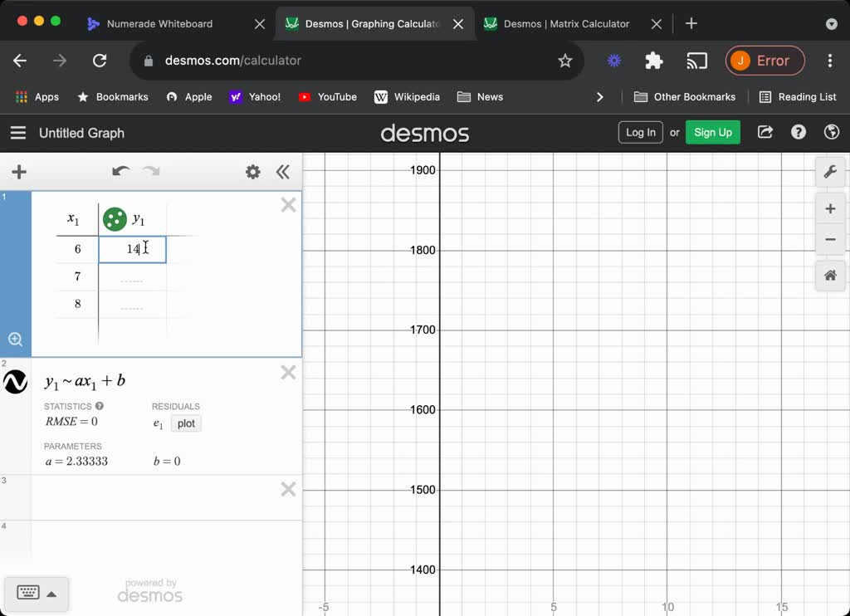The width and height of the screenshot is (850, 616).
Task: Open the hamburger menu beside Untitled Graph
Action: (18, 133)
